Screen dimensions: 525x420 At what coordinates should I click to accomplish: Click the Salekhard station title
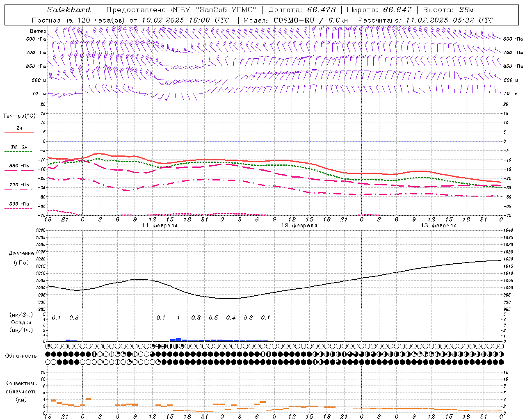[x=69, y=10]
